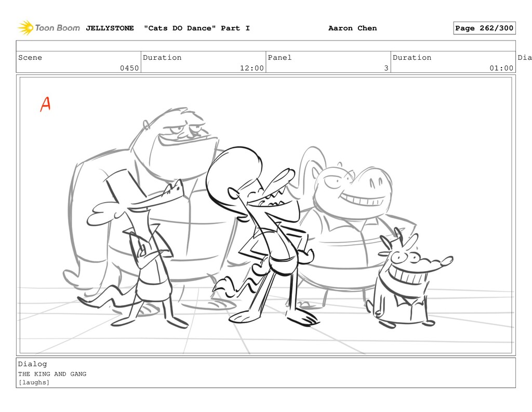The image size is (532, 412).
Task: Click the 'Panel' header label
Action: coord(280,57)
